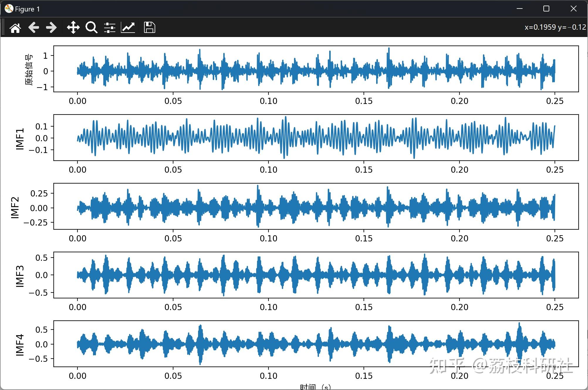Click inside the IMF3 subplot
This screenshot has height=390, width=588.
pyautogui.click(x=316, y=275)
